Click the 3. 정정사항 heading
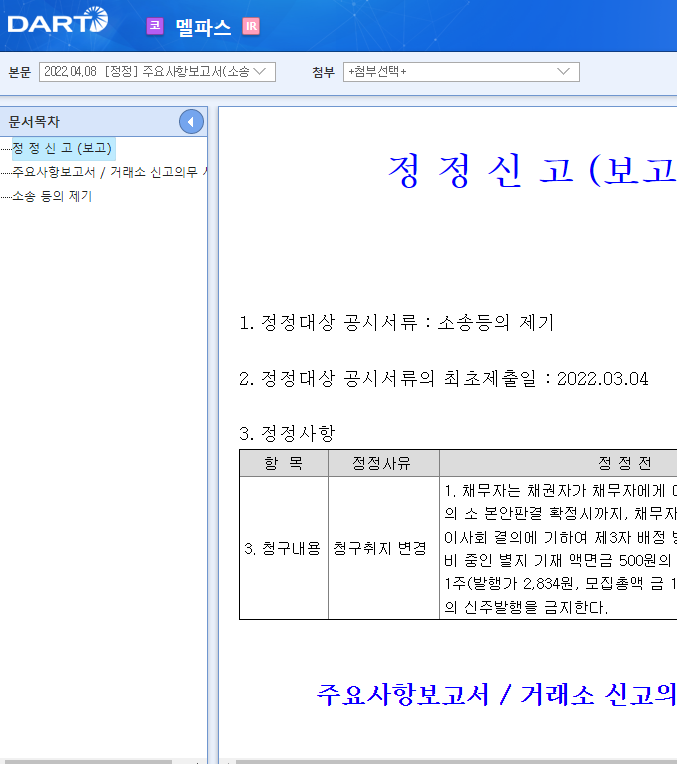 [x=287, y=433]
